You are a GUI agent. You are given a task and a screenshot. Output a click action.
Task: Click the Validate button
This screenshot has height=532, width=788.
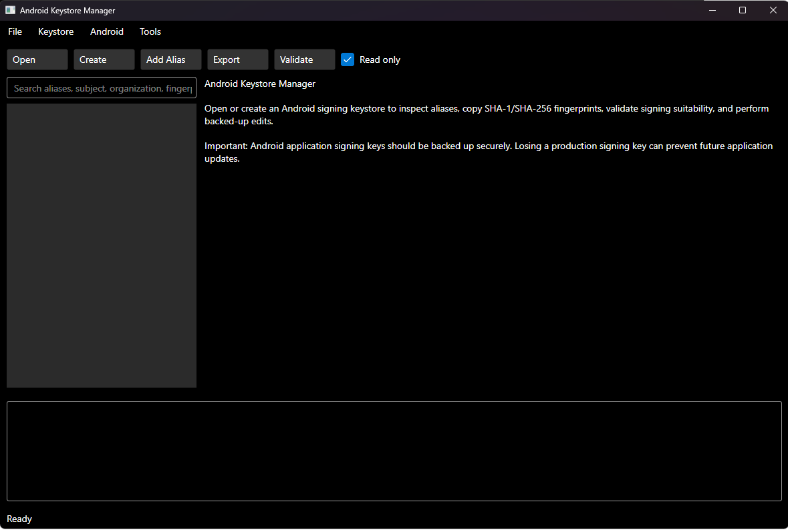click(x=305, y=59)
